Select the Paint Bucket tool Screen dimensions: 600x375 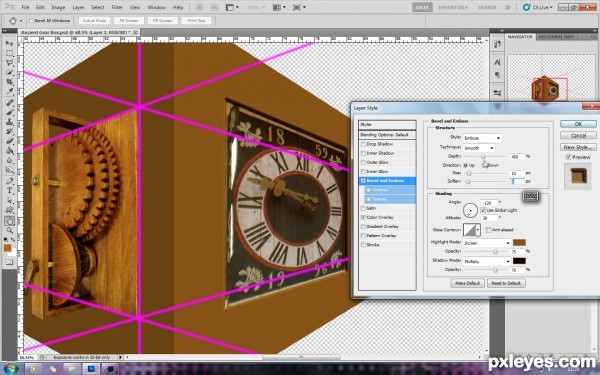coord(9,150)
